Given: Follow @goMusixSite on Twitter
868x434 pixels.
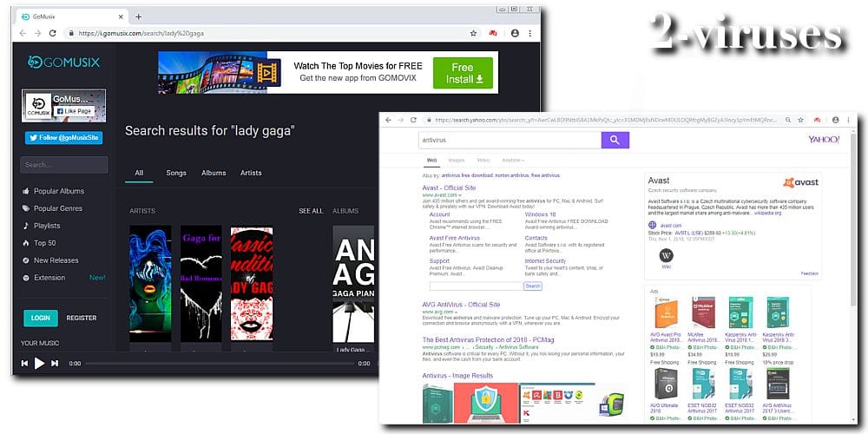Looking at the screenshot, I should 63,138.
